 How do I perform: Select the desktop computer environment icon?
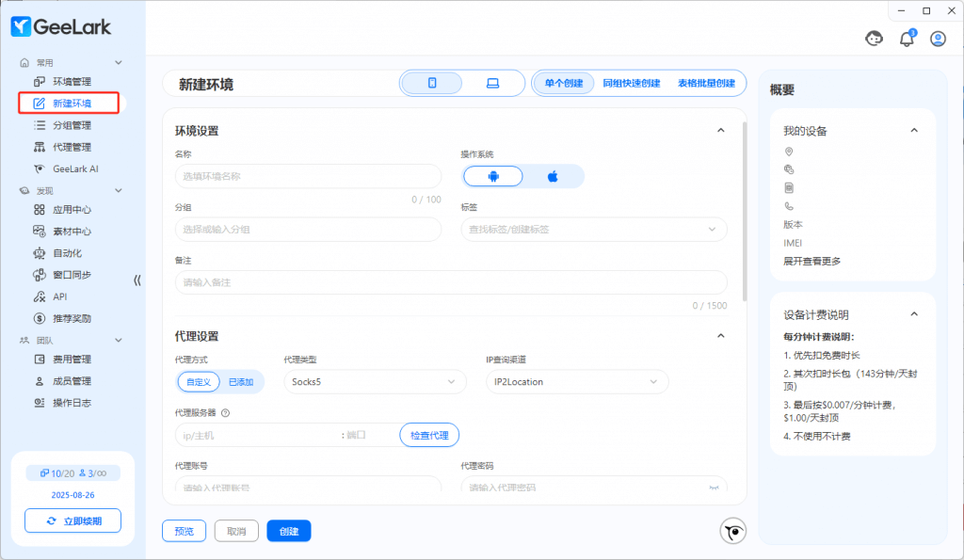[x=491, y=83]
